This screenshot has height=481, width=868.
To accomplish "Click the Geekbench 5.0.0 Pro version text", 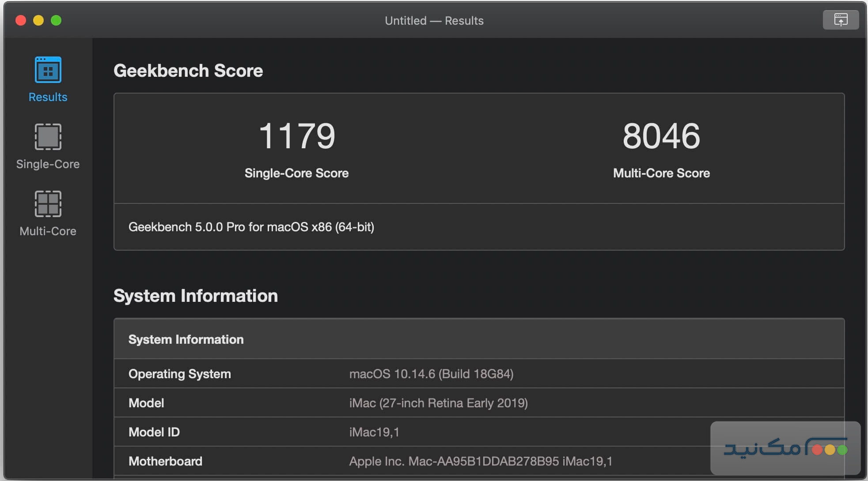I will coord(251,227).
